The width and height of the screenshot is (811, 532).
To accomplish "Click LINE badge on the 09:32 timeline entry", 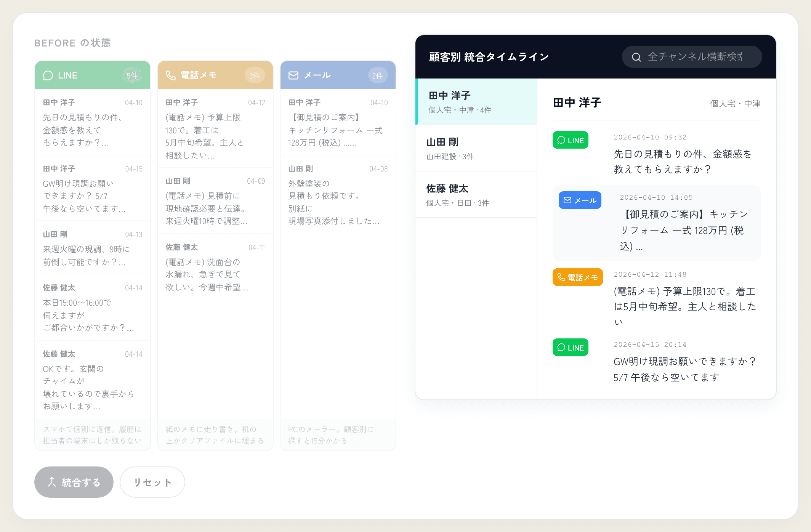I will coord(571,140).
